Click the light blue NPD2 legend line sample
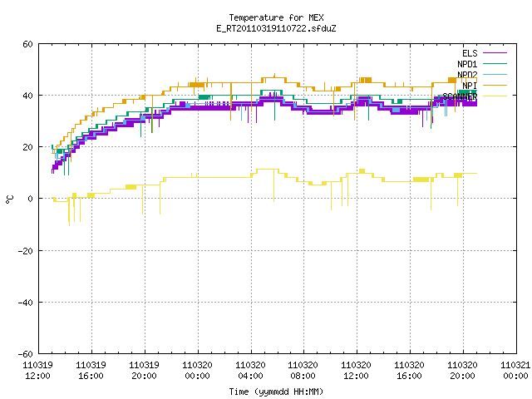 click(495, 74)
